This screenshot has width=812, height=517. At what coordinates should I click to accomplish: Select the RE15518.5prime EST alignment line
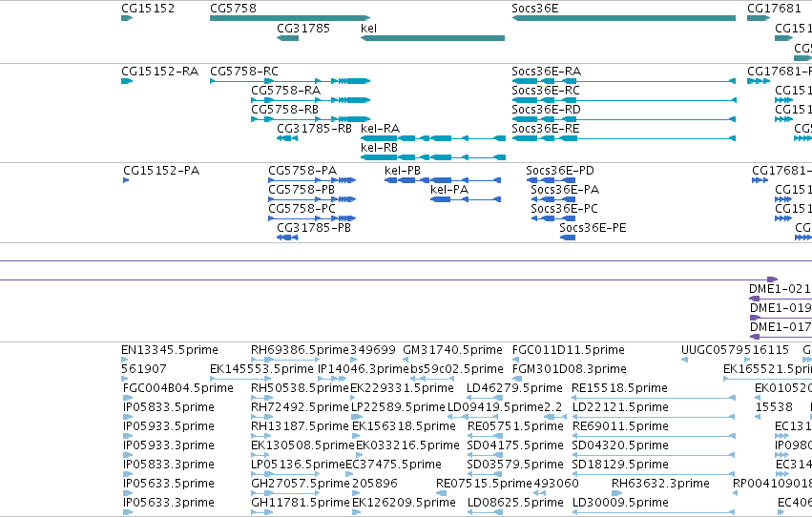654,398
